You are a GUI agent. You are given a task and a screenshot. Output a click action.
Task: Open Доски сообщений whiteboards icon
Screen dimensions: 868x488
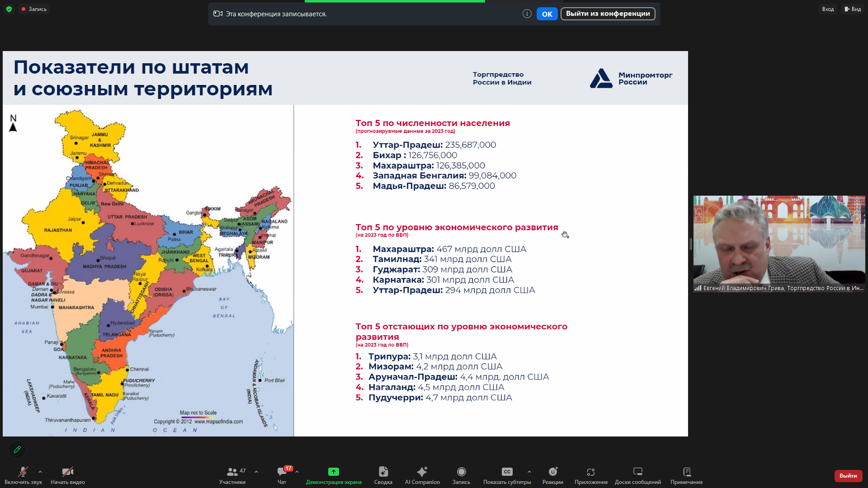click(637, 472)
